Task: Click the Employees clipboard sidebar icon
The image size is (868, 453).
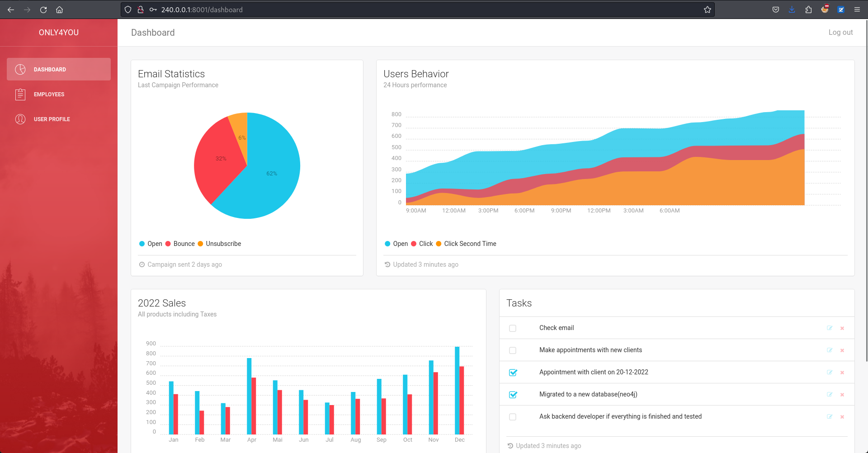Action: [x=20, y=94]
